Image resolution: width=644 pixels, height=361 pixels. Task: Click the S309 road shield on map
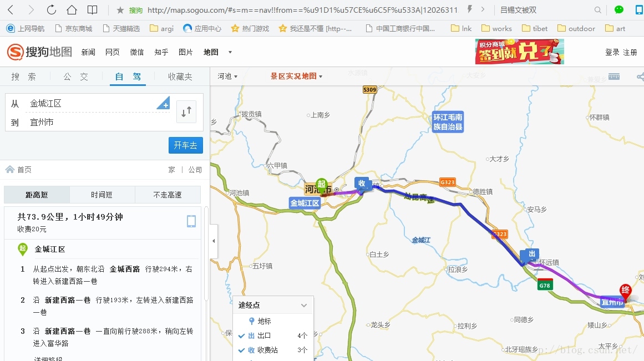click(369, 89)
